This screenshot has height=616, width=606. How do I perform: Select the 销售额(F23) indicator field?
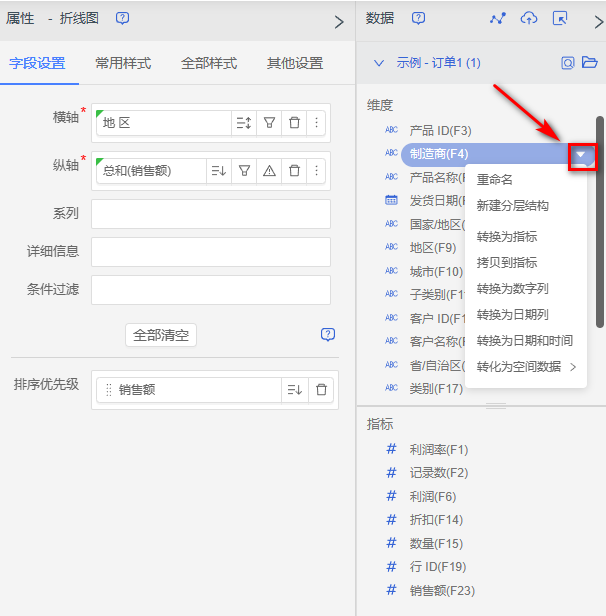[x=441, y=590]
